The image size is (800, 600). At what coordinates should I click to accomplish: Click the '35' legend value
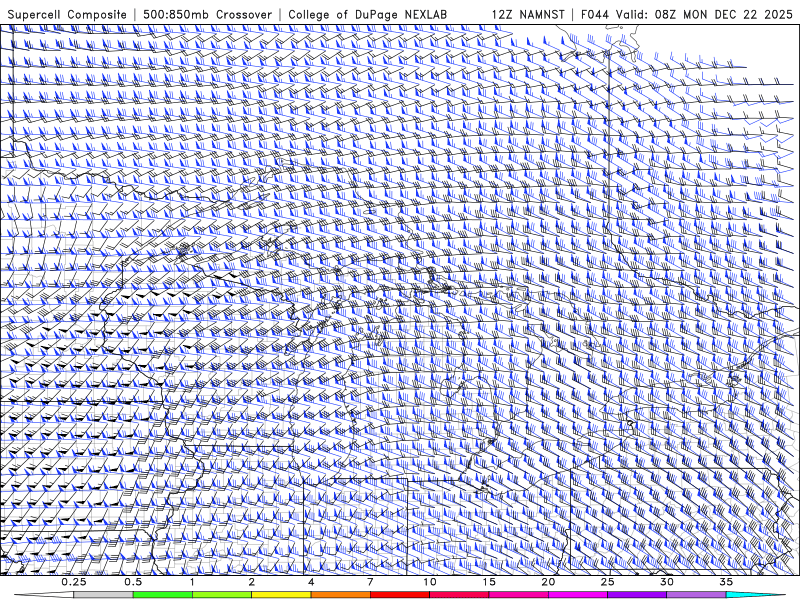pyautogui.click(x=726, y=582)
